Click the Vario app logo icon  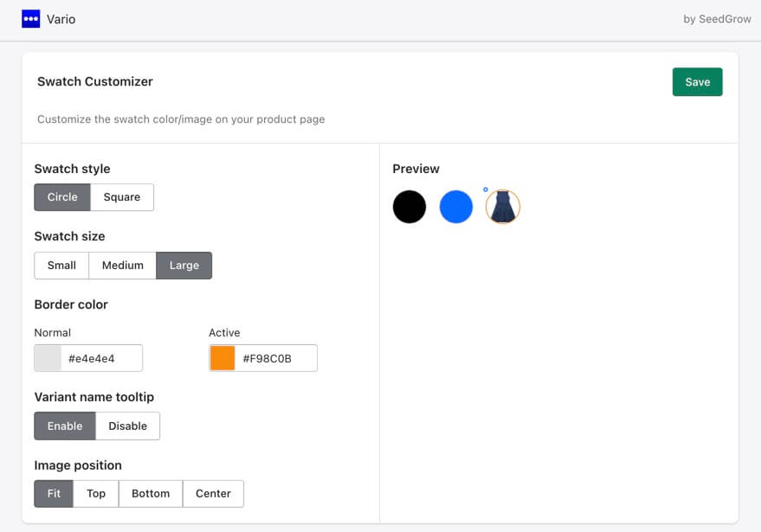[30, 19]
